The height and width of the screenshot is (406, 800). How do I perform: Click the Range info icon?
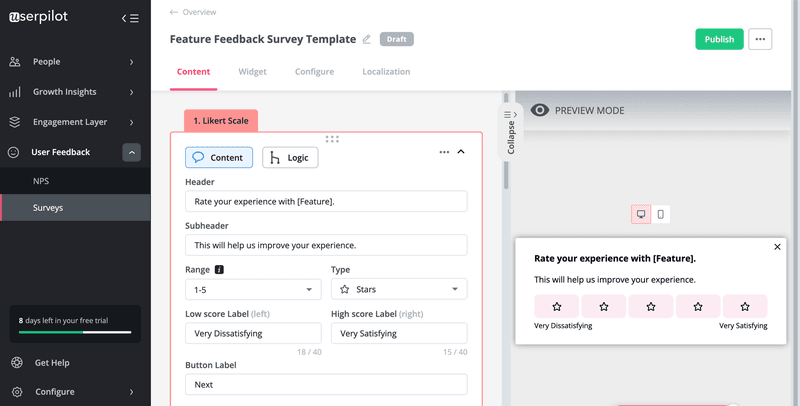[219, 269]
